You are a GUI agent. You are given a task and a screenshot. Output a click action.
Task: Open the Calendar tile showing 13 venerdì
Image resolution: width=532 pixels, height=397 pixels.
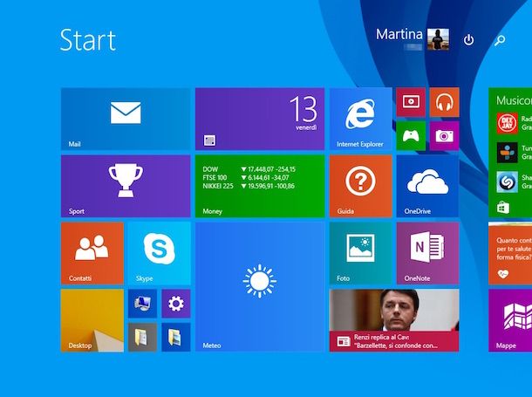(x=260, y=119)
